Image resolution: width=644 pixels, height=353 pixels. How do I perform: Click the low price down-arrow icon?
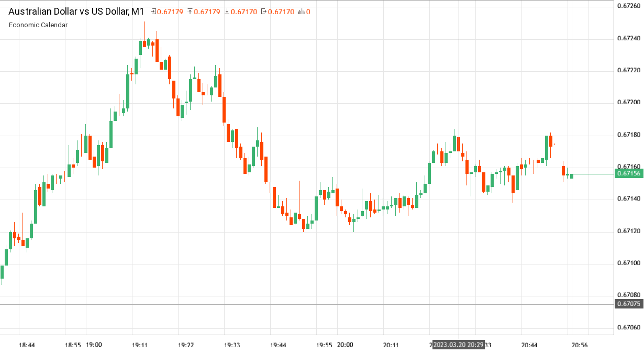click(x=227, y=12)
